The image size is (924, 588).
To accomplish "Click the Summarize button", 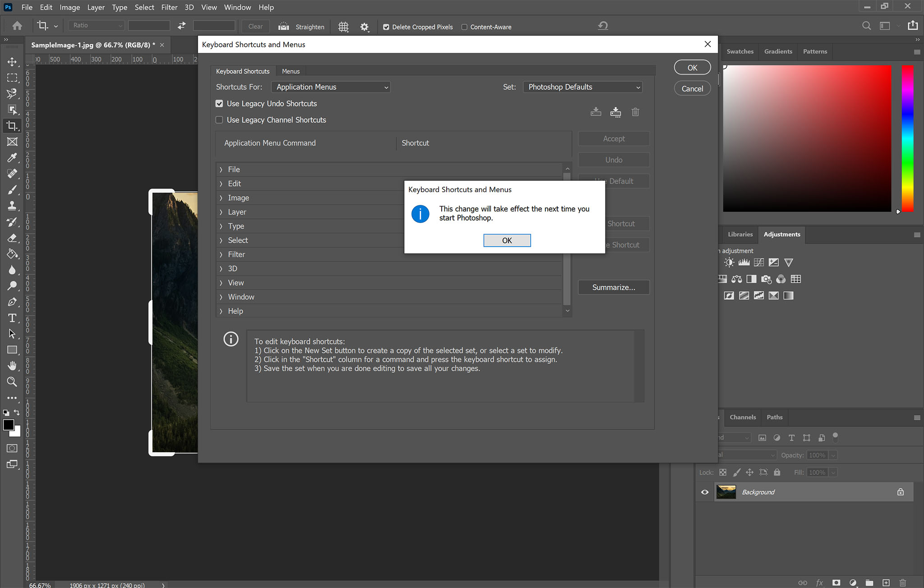I will pyautogui.click(x=612, y=287).
